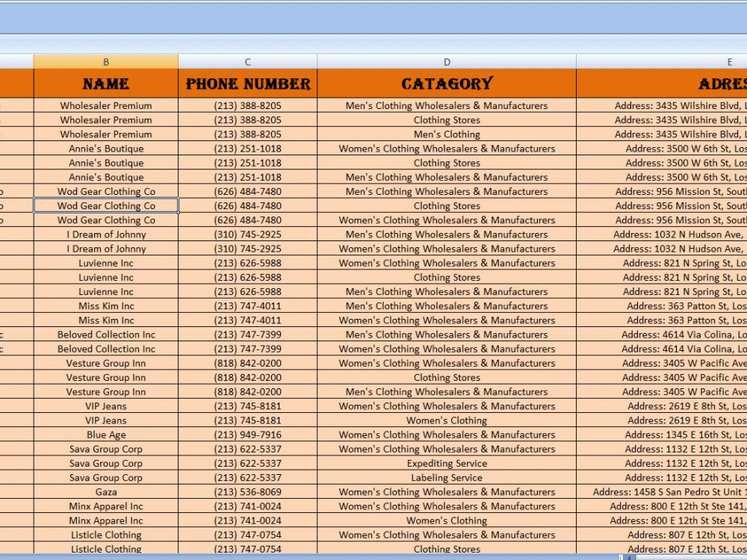Screen dimensions: 747x560
Task: Select Women's Clothing cell in VIP Jeans row
Action: [447, 420]
